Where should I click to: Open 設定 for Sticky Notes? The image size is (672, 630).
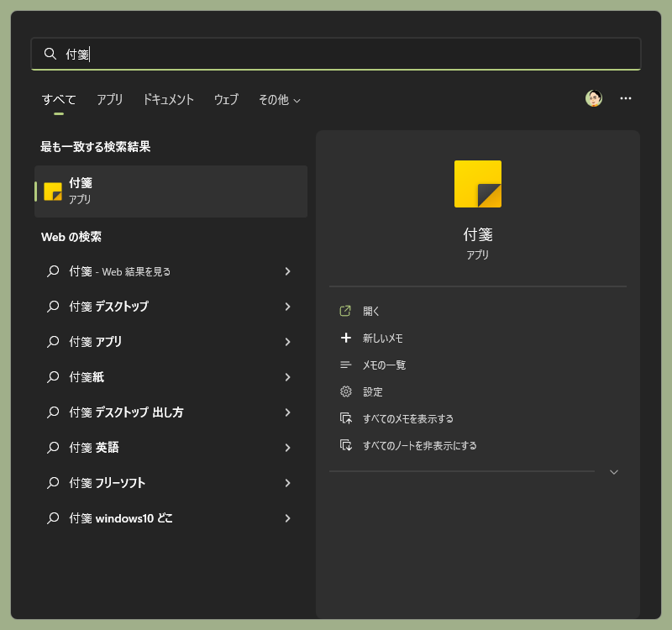tap(372, 391)
